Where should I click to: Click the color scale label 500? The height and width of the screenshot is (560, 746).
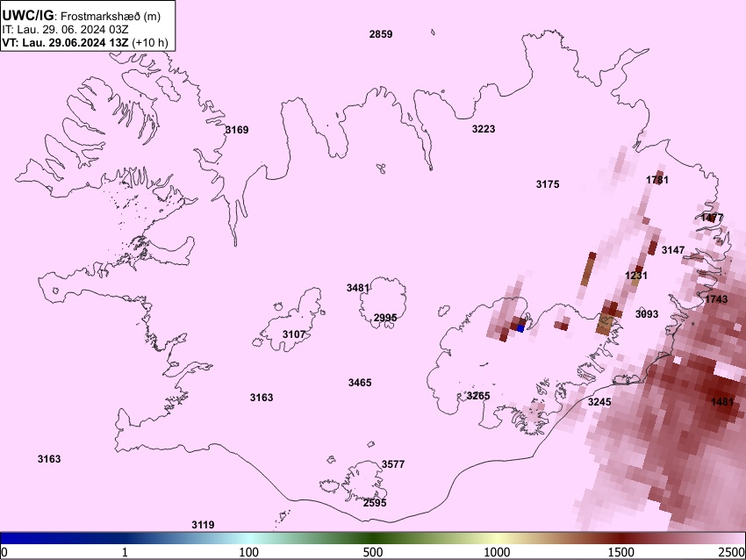(372, 552)
